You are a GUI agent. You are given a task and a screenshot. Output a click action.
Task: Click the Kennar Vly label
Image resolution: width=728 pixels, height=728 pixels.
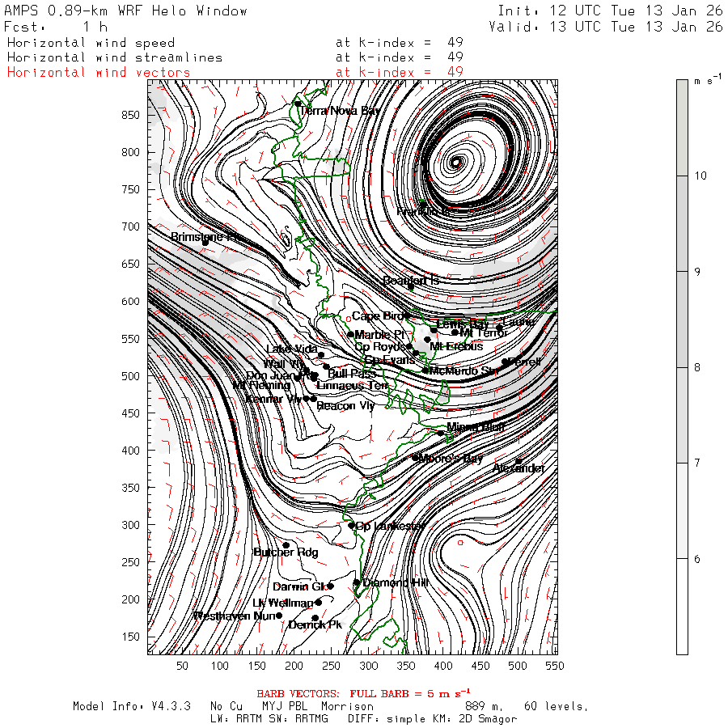tap(273, 400)
